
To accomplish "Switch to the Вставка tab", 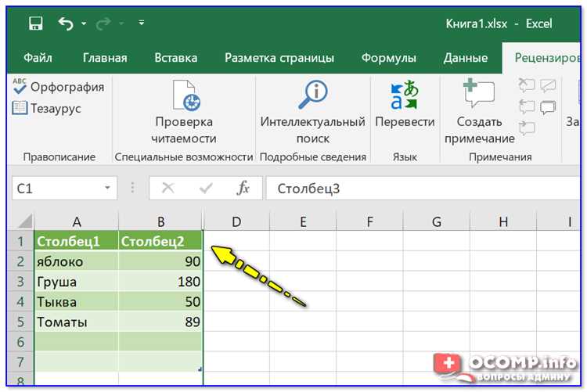I will pos(175,58).
